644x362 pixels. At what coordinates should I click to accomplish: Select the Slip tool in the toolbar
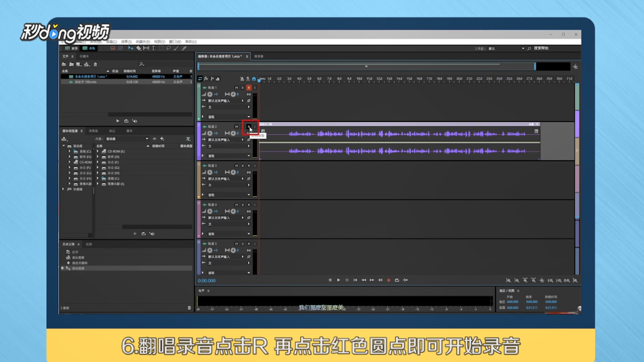tap(146, 48)
